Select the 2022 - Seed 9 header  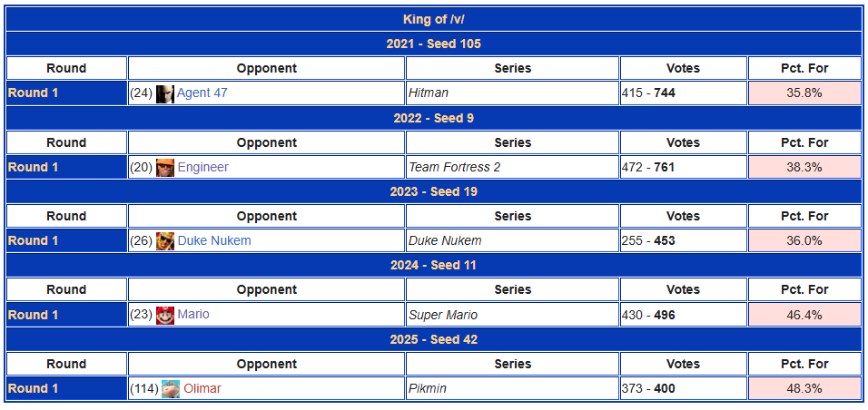click(434, 118)
